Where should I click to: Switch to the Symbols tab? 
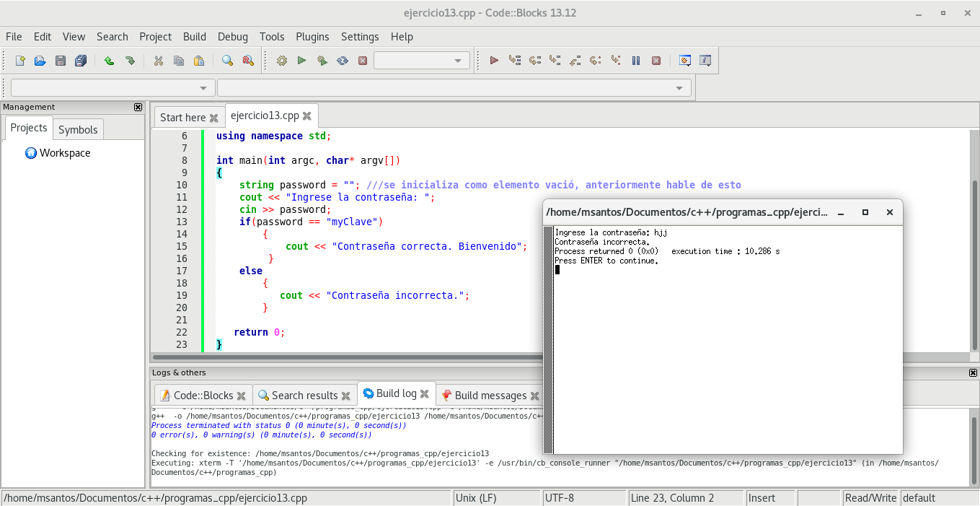pos(78,129)
